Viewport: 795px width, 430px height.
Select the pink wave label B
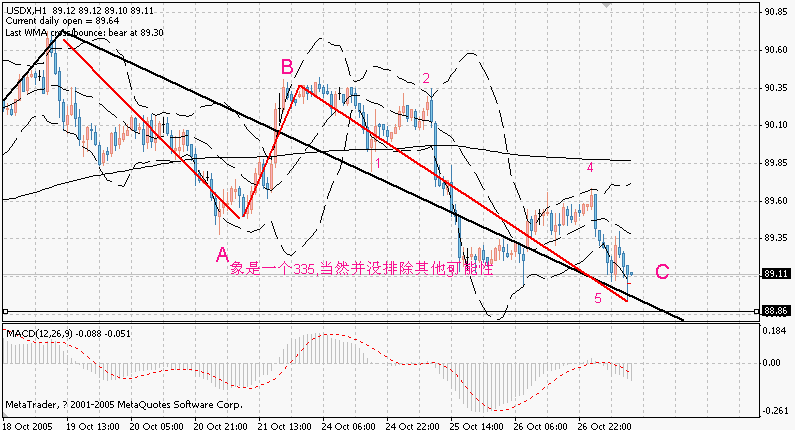click(287, 66)
